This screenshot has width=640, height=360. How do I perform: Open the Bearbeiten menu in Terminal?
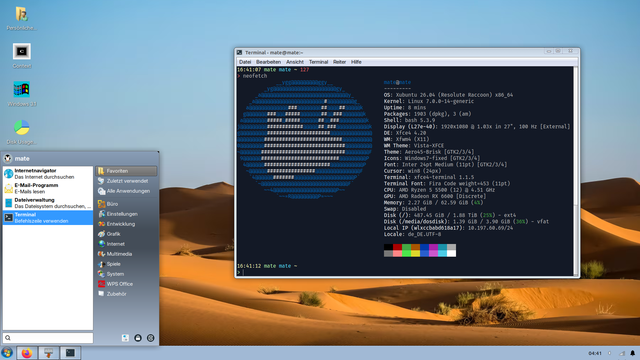(268, 62)
